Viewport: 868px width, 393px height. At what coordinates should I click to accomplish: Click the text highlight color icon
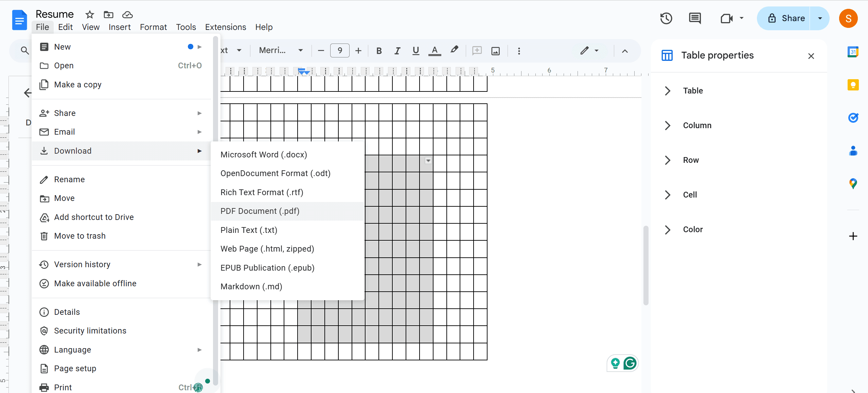[x=454, y=50]
